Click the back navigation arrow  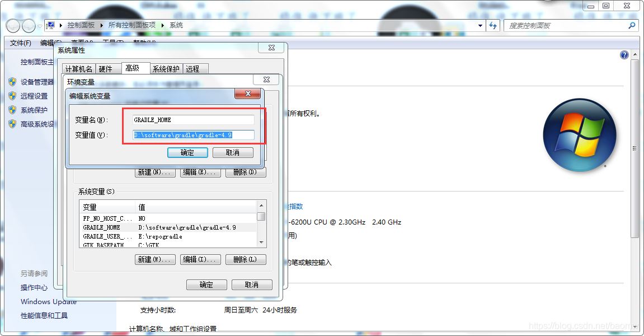tap(12, 25)
